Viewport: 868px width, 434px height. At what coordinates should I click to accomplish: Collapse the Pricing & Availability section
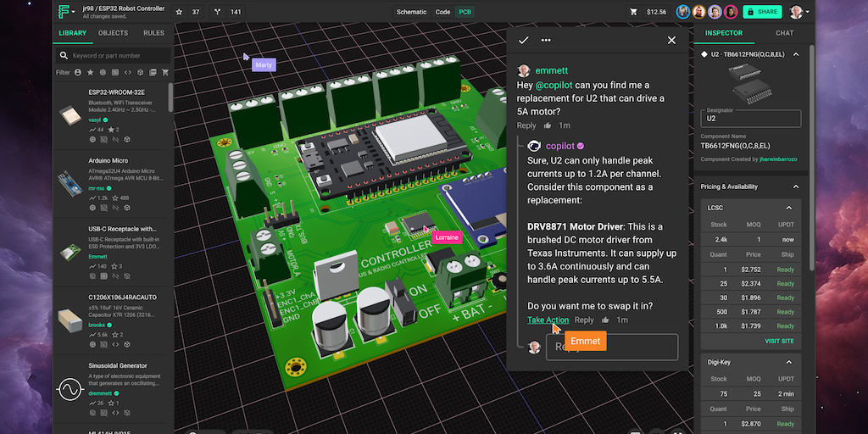(795, 186)
